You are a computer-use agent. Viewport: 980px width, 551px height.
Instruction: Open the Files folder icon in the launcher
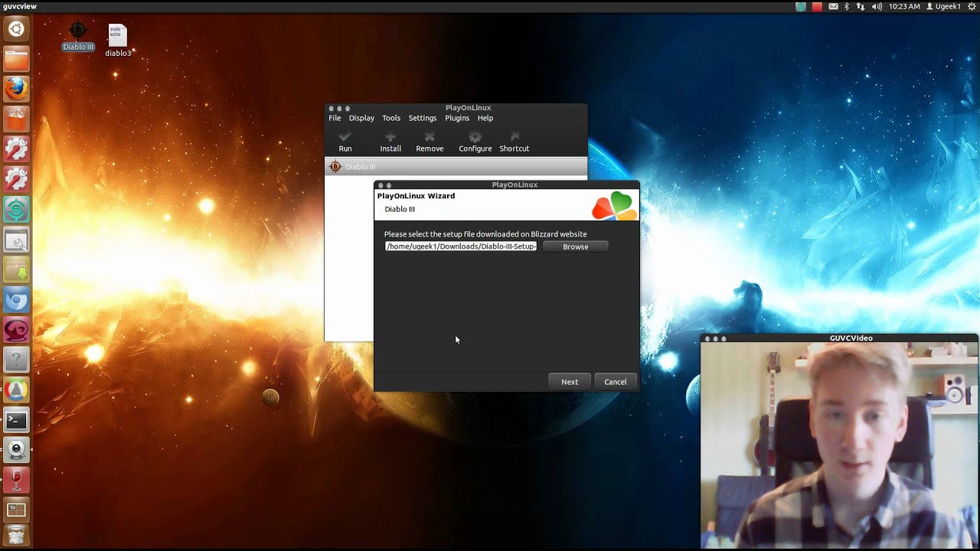click(16, 59)
